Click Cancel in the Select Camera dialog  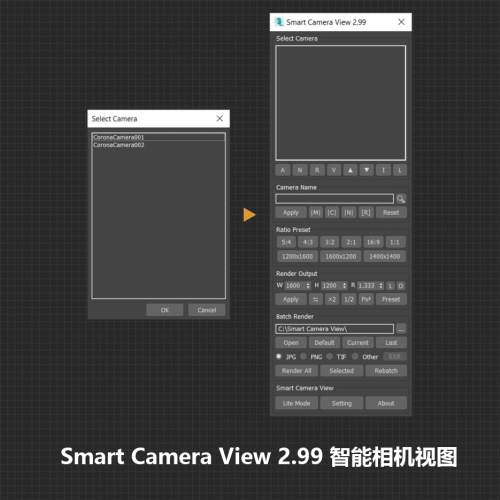tap(207, 310)
